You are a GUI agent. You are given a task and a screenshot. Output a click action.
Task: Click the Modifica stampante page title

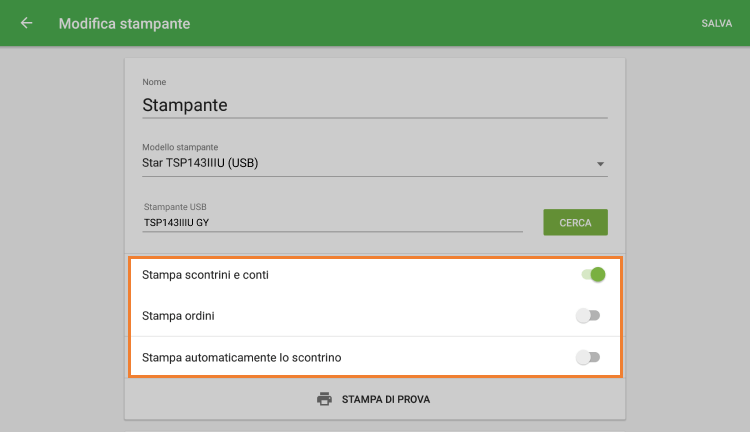click(x=124, y=23)
